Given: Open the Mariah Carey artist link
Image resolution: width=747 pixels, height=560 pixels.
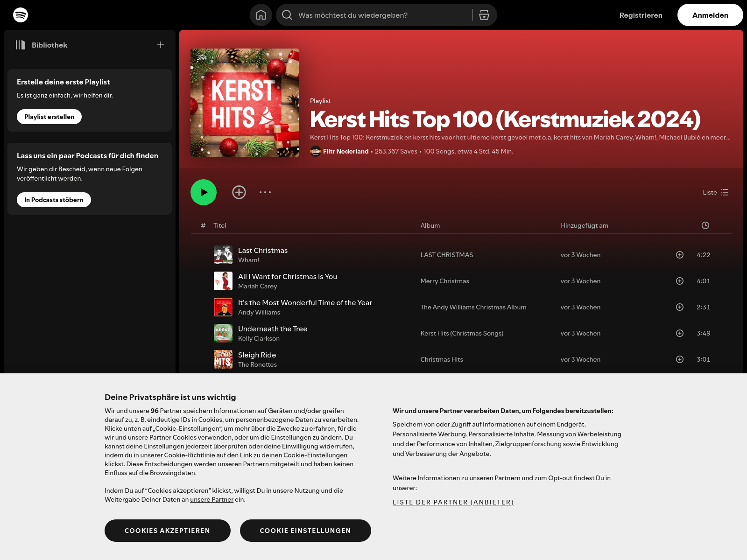Looking at the screenshot, I should [x=258, y=286].
